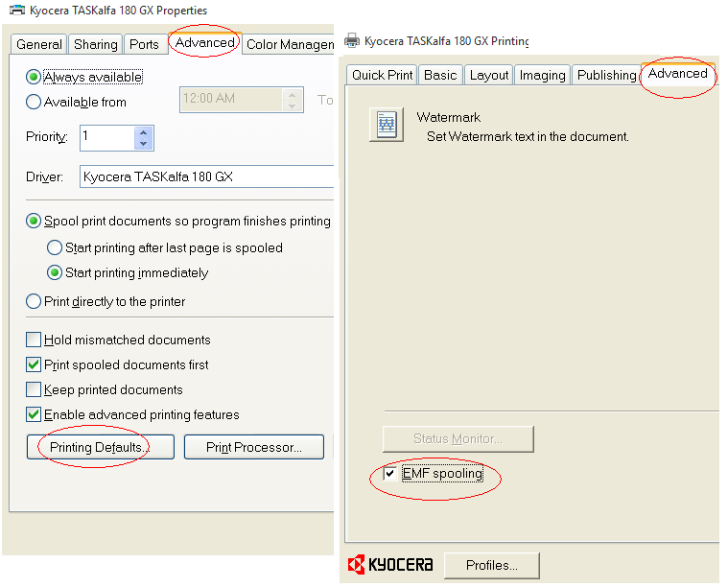Open the Imaging tab

(542, 75)
